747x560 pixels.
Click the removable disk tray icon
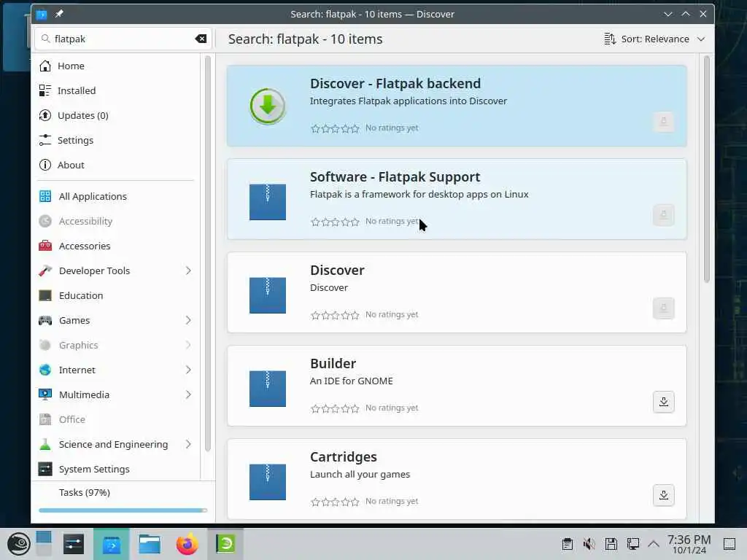[611, 544]
